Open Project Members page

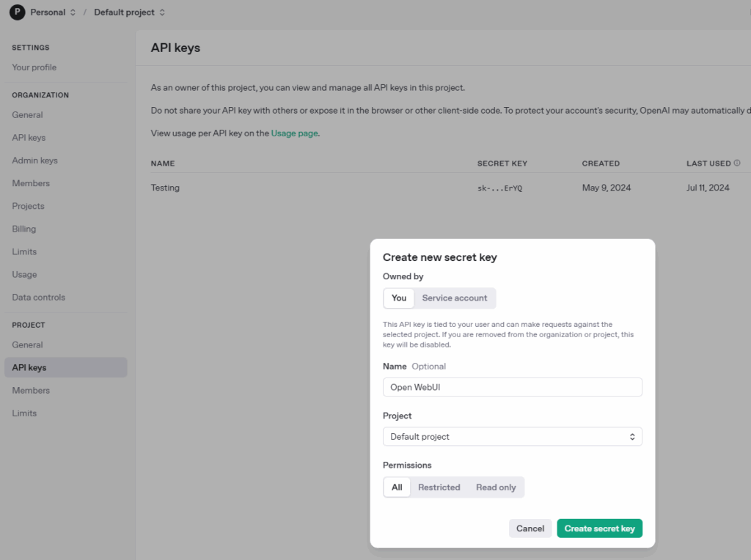(31, 391)
